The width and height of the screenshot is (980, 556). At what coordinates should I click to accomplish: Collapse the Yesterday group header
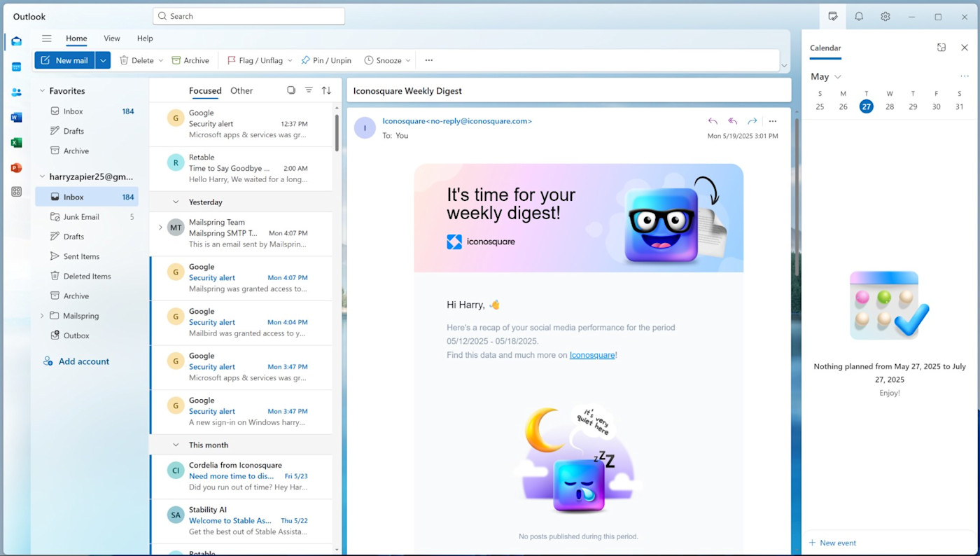pyautogui.click(x=176, y=202)
